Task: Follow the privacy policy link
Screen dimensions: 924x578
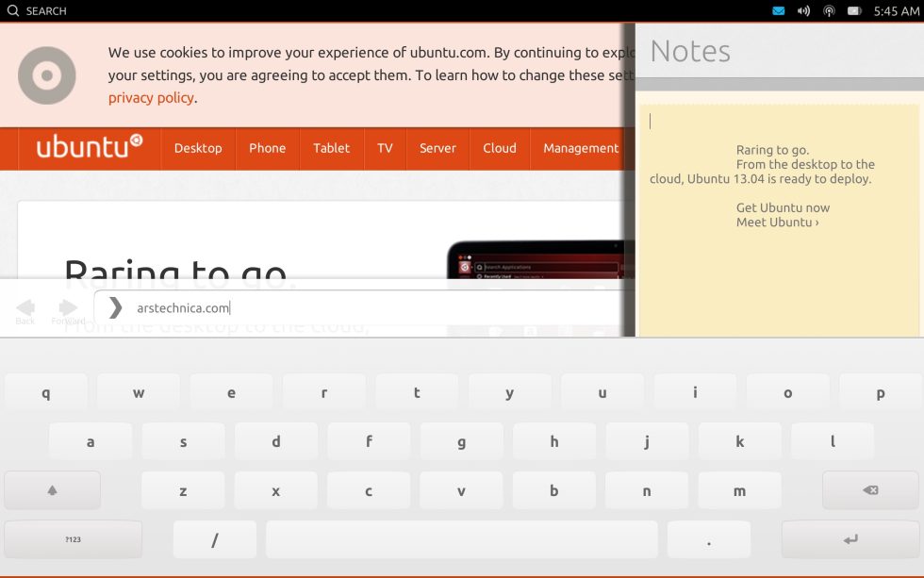Action: click(x=151, y=97)
